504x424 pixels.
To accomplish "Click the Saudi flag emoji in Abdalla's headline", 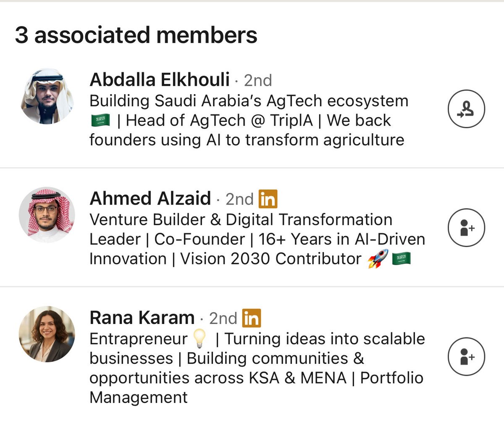I will point(100,121).
